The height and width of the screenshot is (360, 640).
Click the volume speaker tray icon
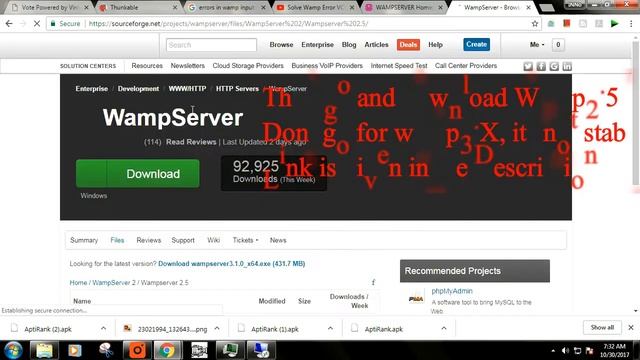[565, 351]
